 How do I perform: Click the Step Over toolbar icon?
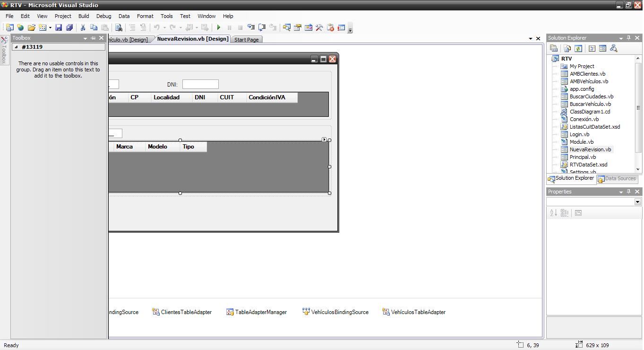[262, 28]
